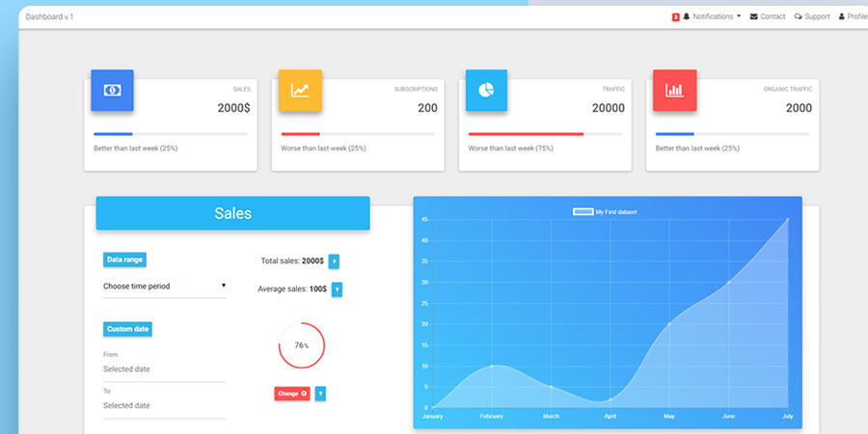Click the Dashboard v.1 brand link
This screenshot has width=868, height=434.
point(49,16)
